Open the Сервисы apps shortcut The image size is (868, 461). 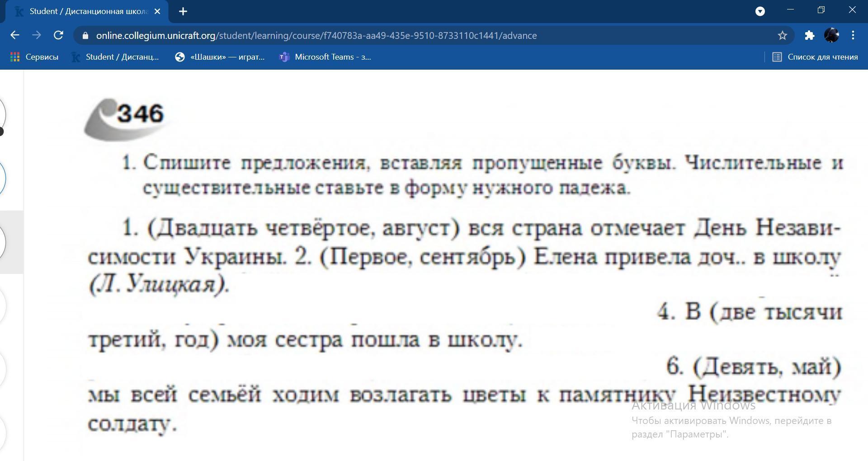click(x=34, y=57)
